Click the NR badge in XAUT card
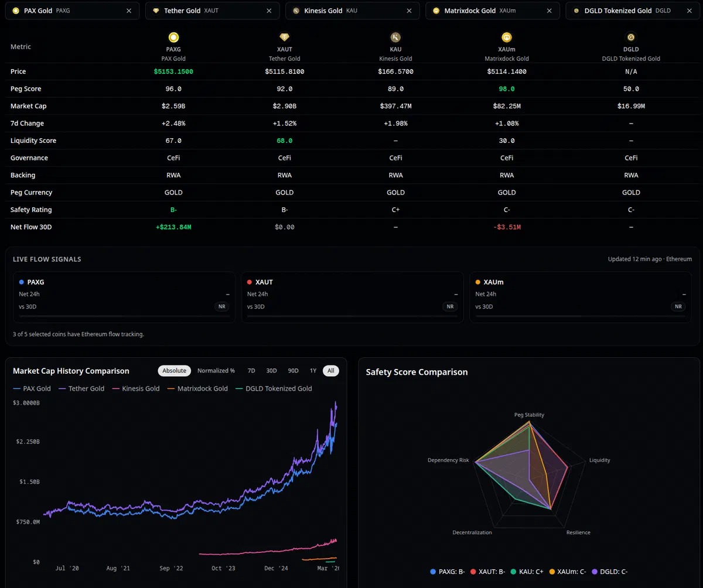Viewport: 703px width, 588px height. (x=450, y=306)
